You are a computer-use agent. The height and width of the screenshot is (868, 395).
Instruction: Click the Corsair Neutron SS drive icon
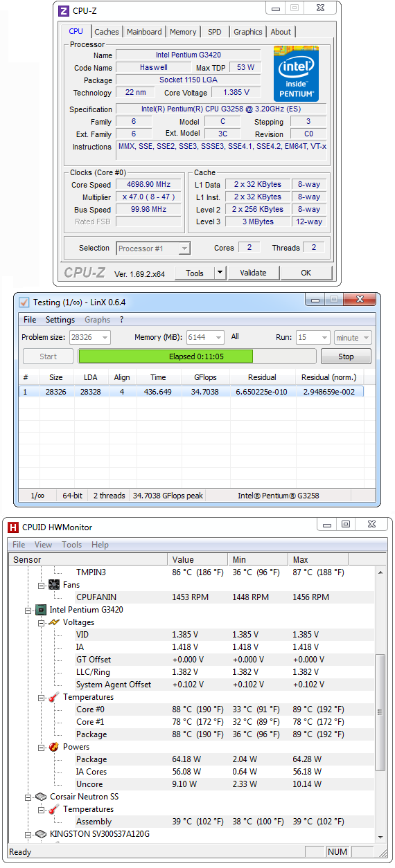point(42,797)
